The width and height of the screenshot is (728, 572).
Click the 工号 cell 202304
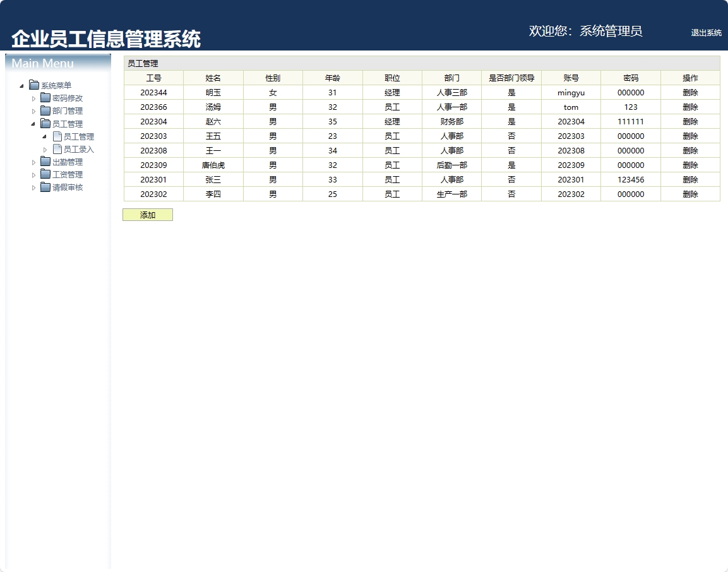153,122
